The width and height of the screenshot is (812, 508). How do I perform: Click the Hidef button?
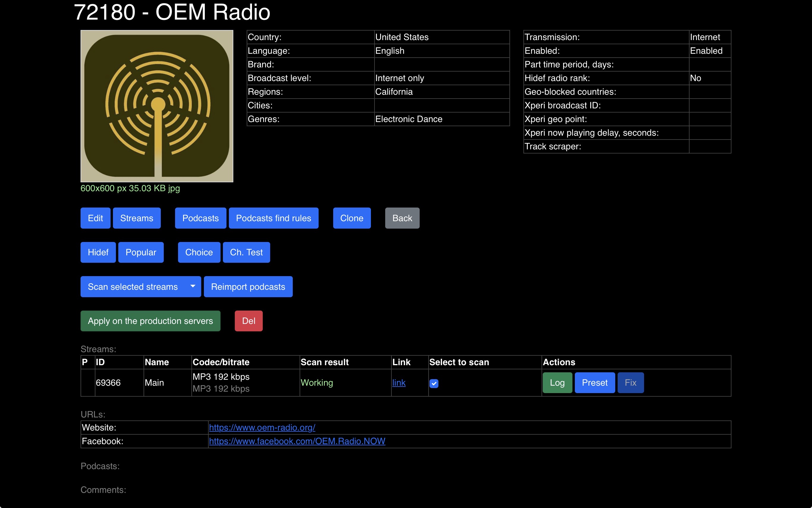(x=98, y=252)
